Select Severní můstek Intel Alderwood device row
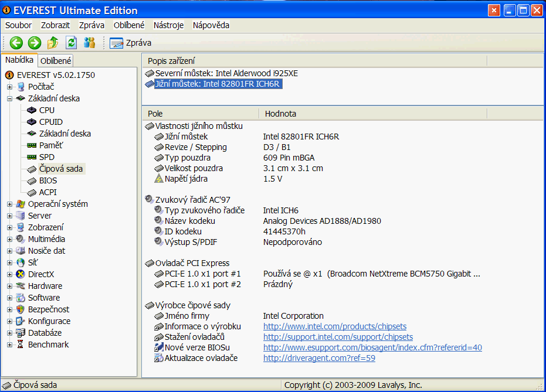546x392 pixels. pyautogui.click(x=226, y=73)
